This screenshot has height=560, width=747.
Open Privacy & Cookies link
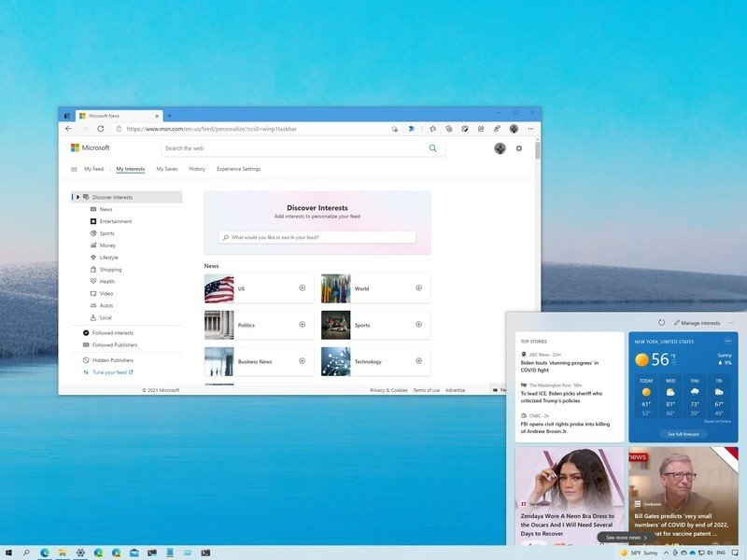388,390
